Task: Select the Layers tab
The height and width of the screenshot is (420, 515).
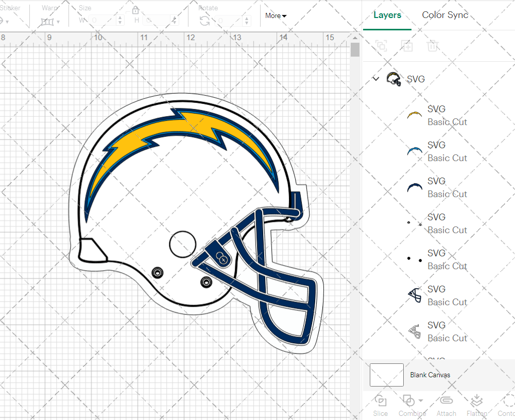Action: [x=387, y=15]
